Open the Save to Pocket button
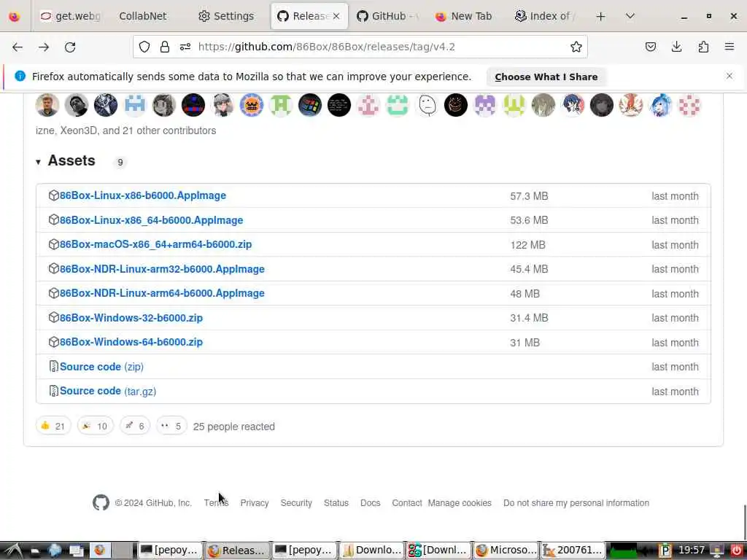 tap(650, 47)
